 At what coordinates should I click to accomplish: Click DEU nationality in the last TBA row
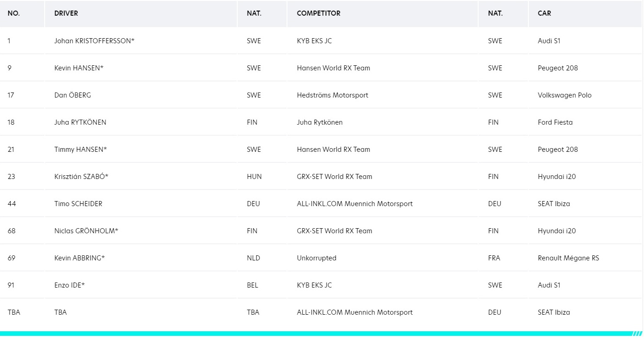[495, 312]
